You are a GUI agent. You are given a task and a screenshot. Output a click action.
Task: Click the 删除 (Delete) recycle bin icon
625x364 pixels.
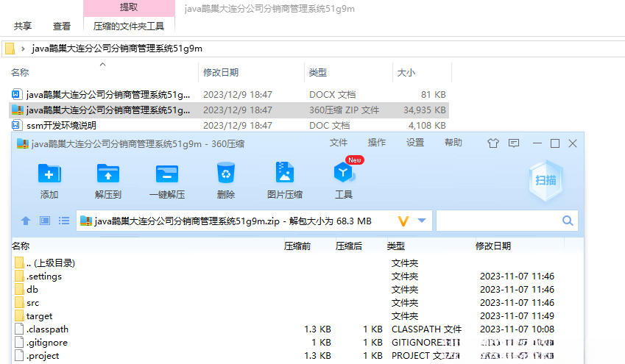[x=226, y=174]
